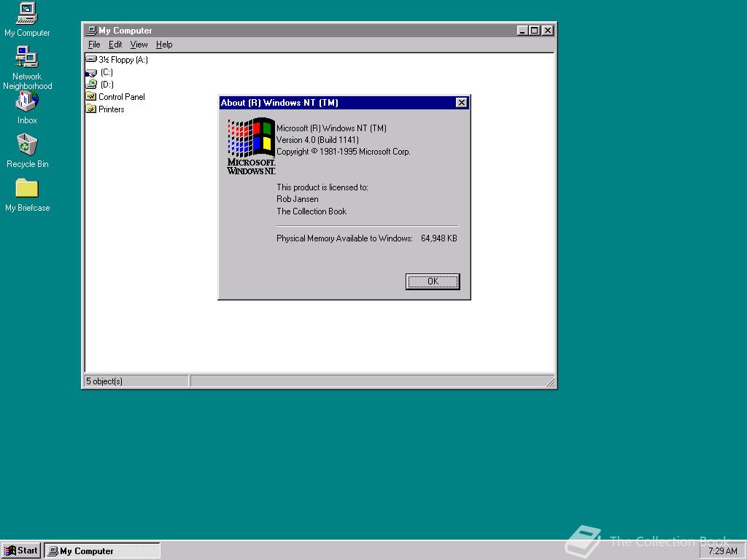Open the File menu
This screenshot has height=560, width=747.
[94, 44]
